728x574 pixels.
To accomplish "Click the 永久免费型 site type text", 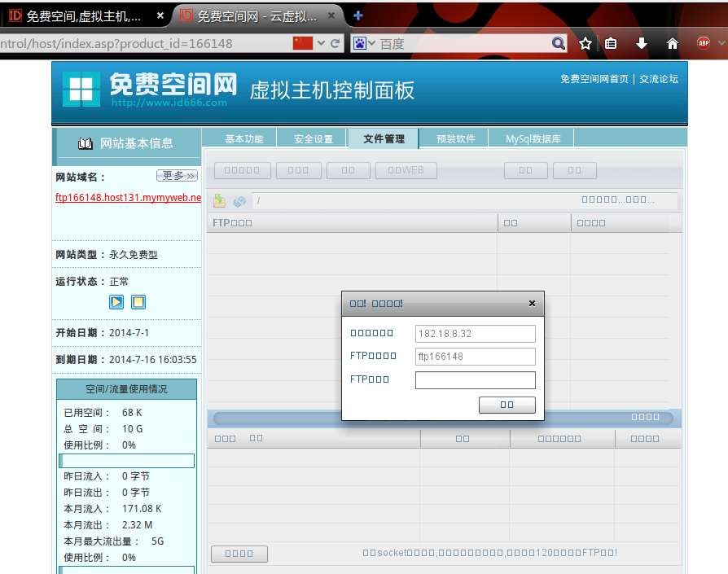I will coord(134,255).
